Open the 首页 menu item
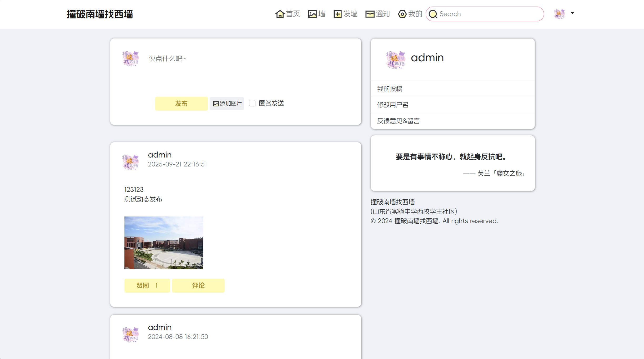This screenshot has height=359, width=644. (287, 14)
